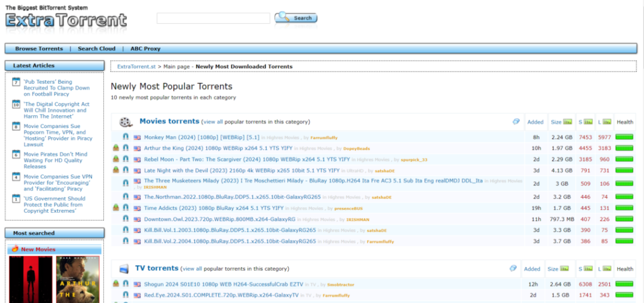Viewport: 644px width, 303px height.
Task: Open ABC Proxy in navigation bar
Action: pos(145,49)
